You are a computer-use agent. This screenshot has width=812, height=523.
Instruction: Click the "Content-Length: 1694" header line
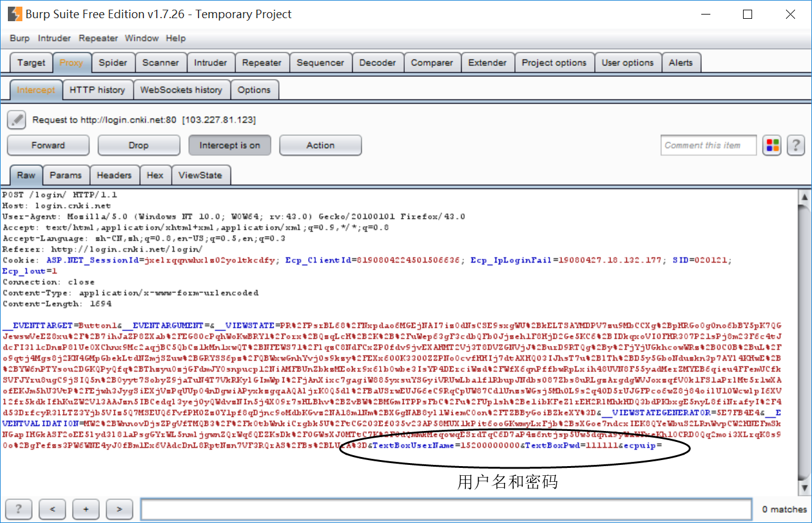(x=57, y=304)
